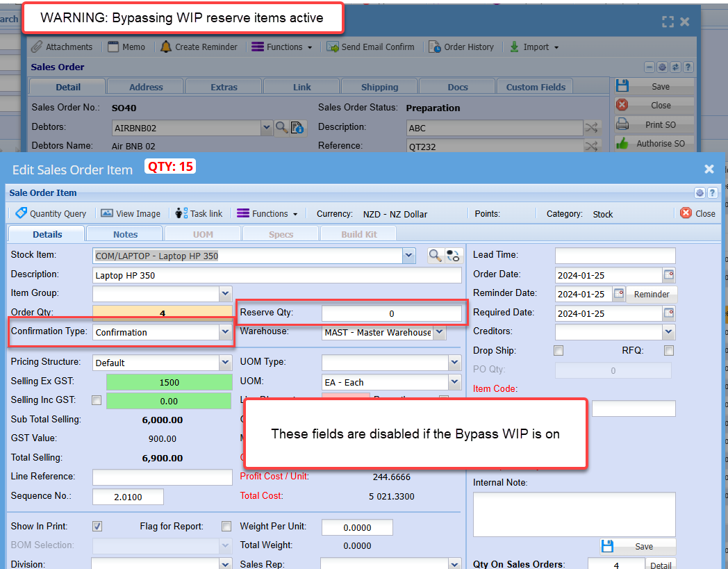Open the UOM EA - Each dropdown

point(454,382)
